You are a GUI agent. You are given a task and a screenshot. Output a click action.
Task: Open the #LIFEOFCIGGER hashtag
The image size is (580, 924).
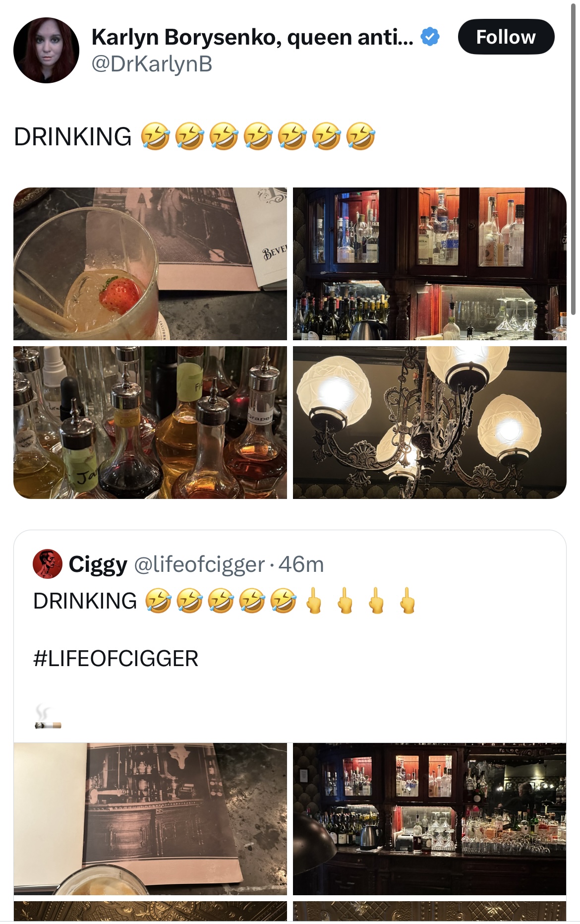(116, 659)
